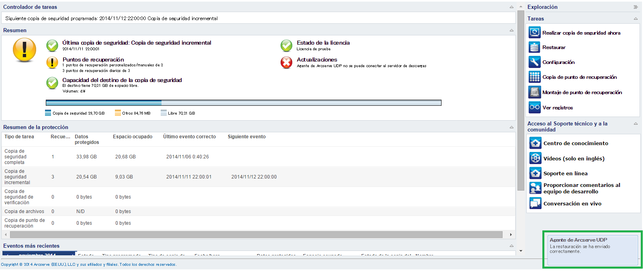
Task: Click the truncated Recue... column header
Action: [60, 137]
